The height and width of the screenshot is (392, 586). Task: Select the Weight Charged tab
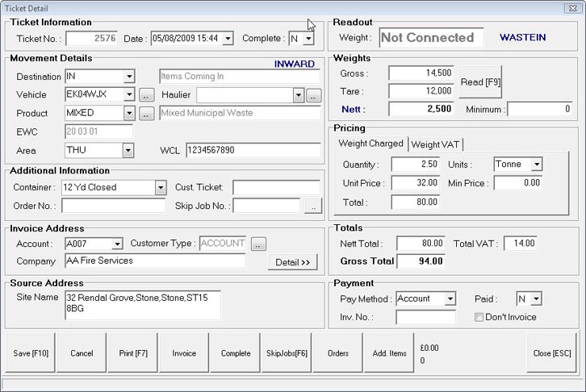coord(370,144)
